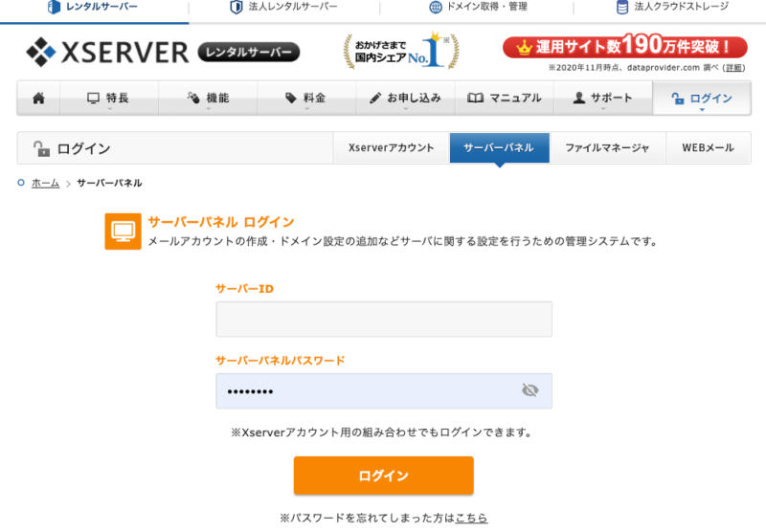Screen dimensions: 766x532
Task: Select the WEBメール login tab
Action: (708, 148)
